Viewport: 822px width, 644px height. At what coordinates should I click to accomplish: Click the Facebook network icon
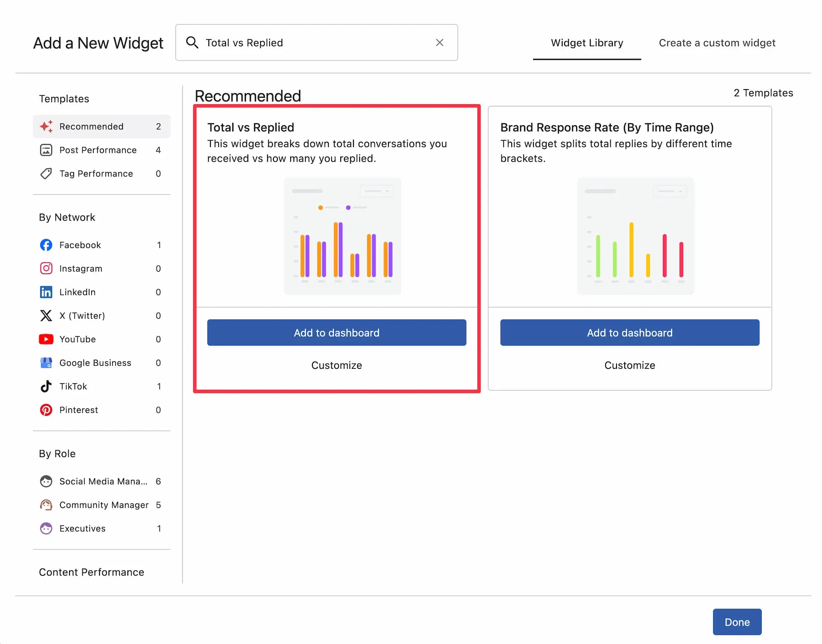pyautogui.click(x=46, y=245)
